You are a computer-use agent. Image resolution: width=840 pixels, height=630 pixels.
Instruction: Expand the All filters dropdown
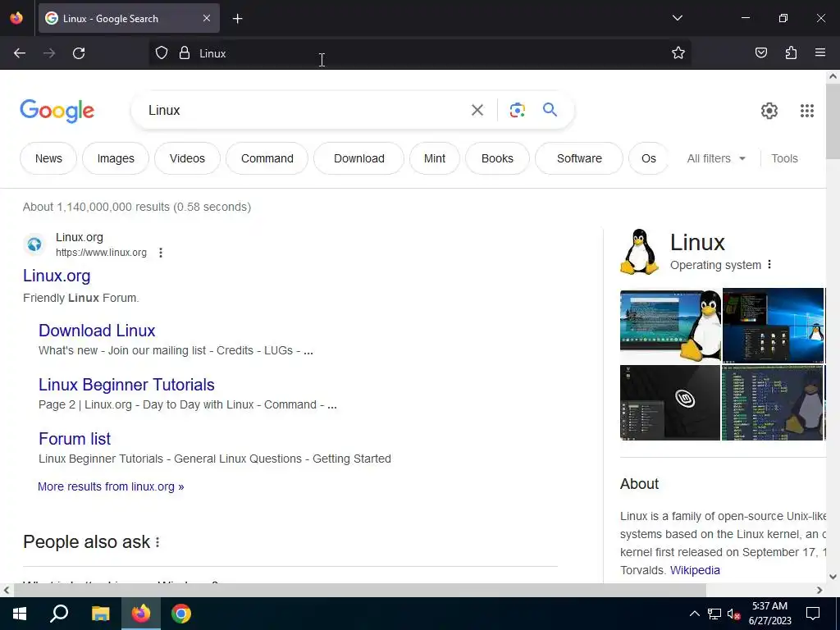point(716,158)
